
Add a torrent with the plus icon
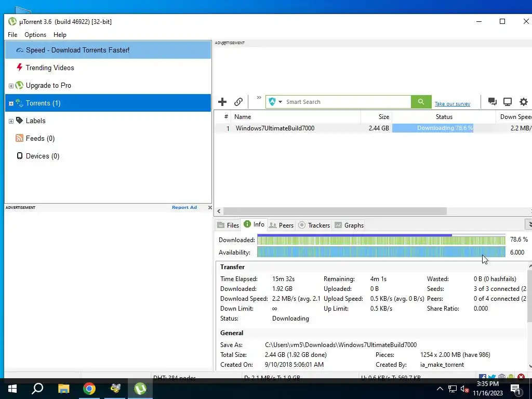pyautogui.click(x=222, y=102)
